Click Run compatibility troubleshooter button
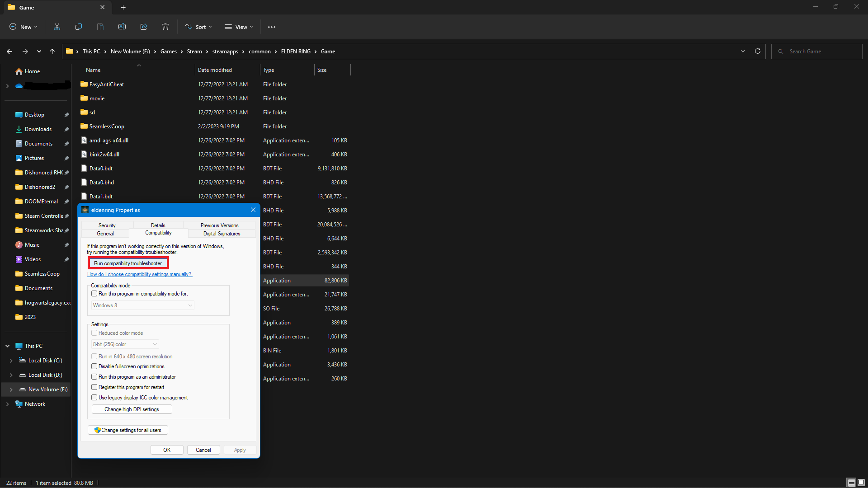Viewport: 868px width, 488px height. [x=128, y=263]
